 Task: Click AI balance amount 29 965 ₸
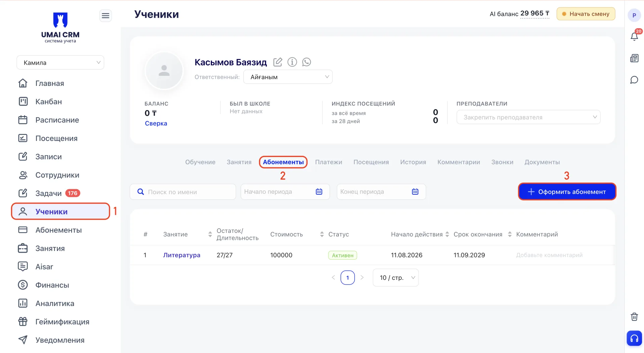535,13
